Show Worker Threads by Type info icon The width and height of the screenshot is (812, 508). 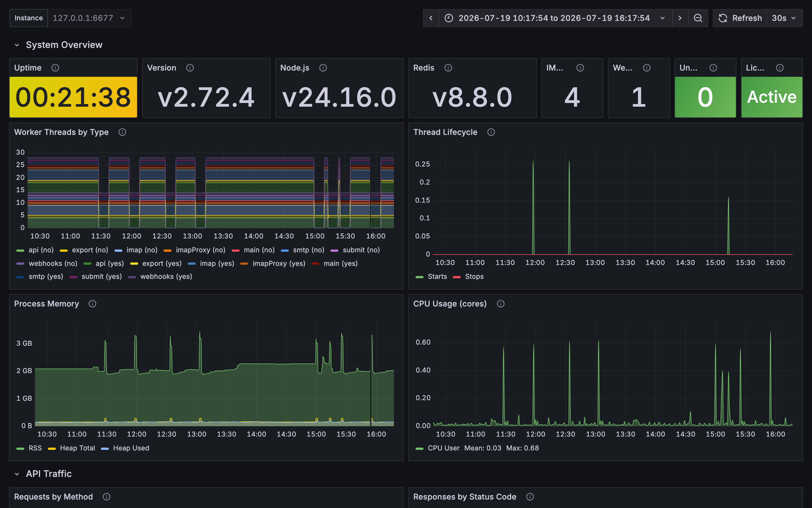tap(122, 132)
